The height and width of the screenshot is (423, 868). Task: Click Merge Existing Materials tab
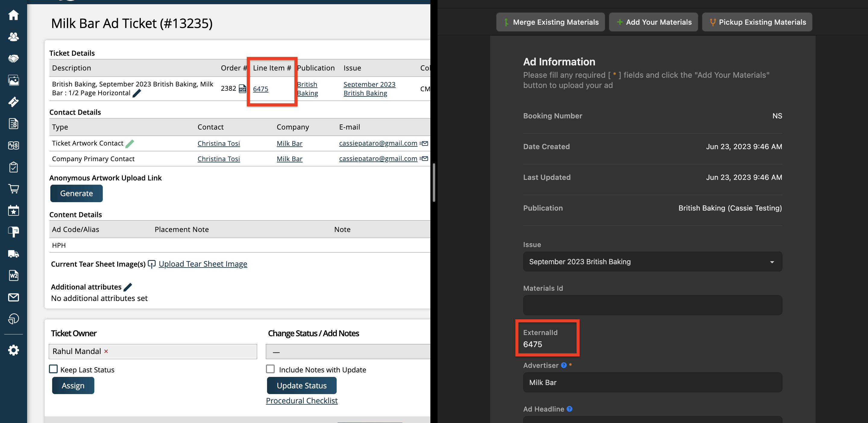click(x=550, y=22)
